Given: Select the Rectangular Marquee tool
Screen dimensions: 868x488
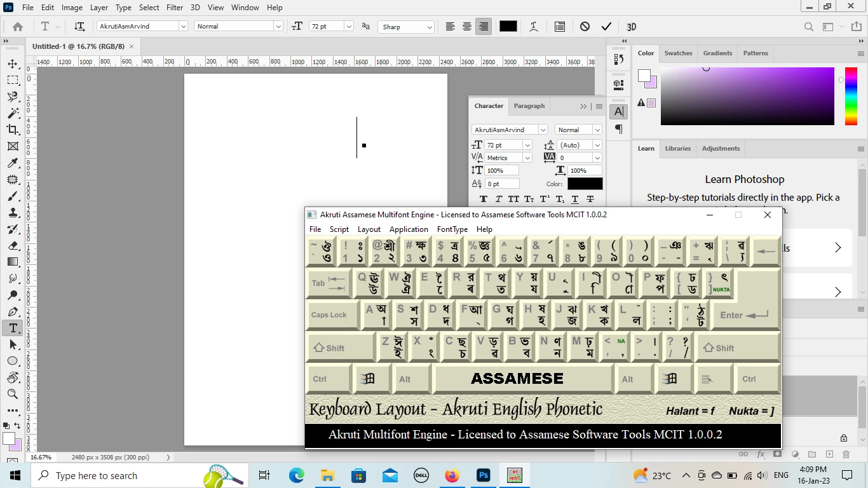Looking at the screenshot, I should [13, 80].
